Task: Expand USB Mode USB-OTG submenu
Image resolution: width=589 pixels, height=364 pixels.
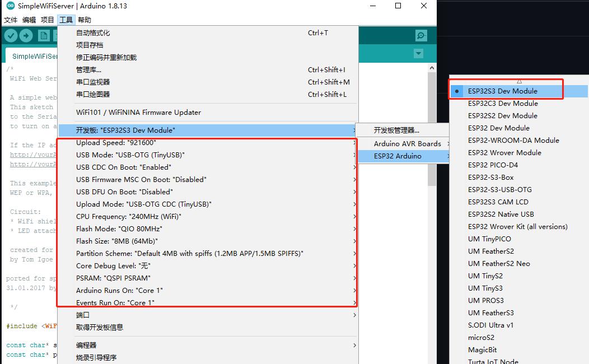Action: [208, 155]
